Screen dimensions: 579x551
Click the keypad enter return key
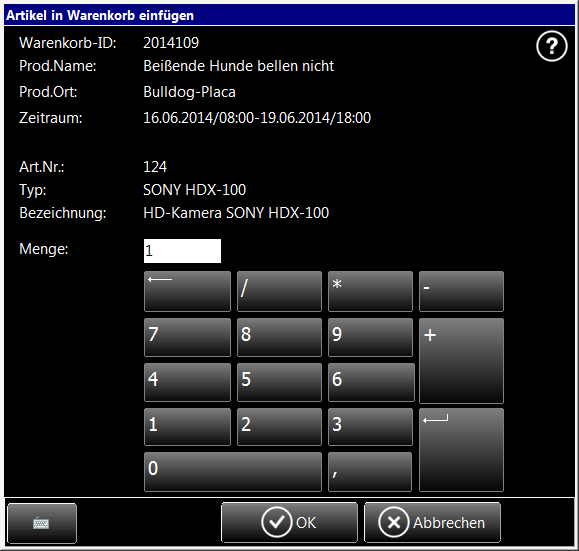click(461, 449)
